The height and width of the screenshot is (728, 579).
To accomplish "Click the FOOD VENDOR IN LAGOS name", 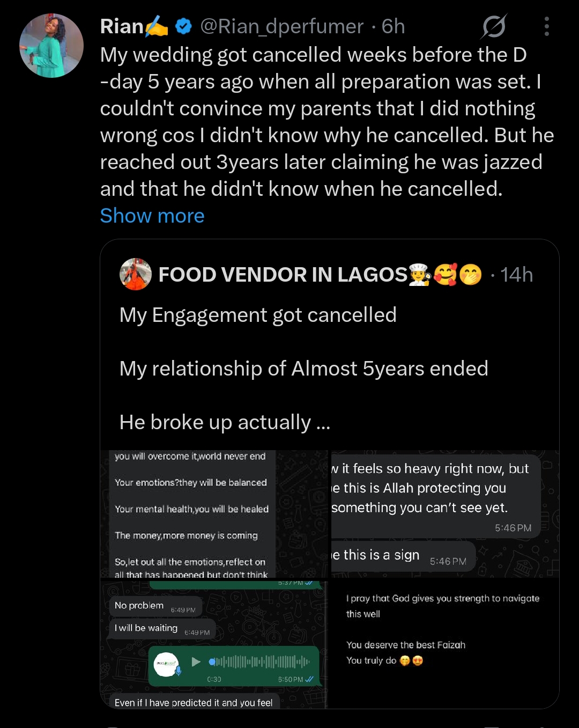I will pyautogui.click(x=283, y=275).
